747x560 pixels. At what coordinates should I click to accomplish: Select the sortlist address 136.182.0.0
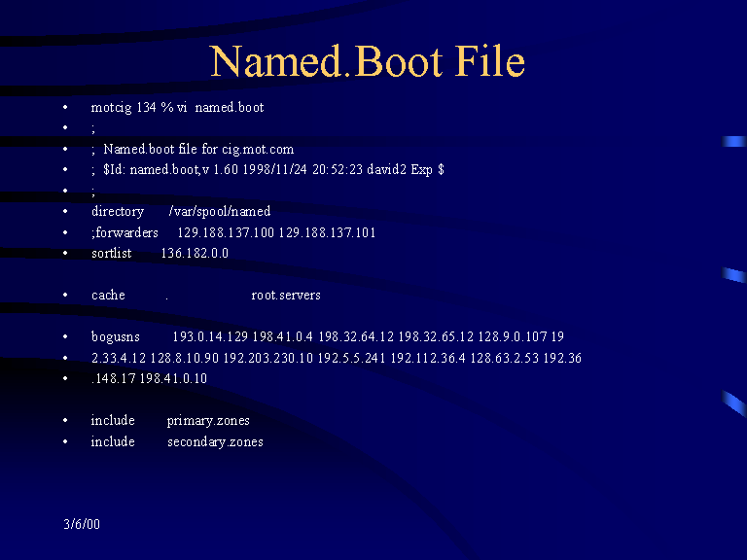tap(195, 253)
